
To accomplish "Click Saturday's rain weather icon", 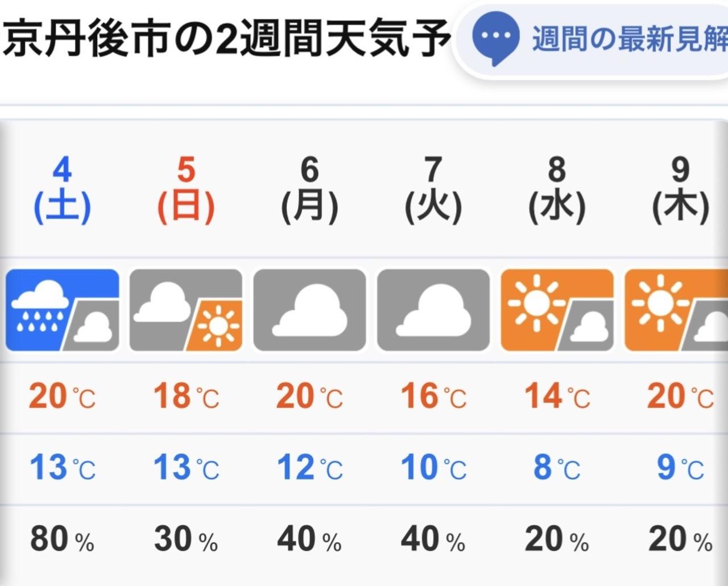I will click(x=63, y=310).
